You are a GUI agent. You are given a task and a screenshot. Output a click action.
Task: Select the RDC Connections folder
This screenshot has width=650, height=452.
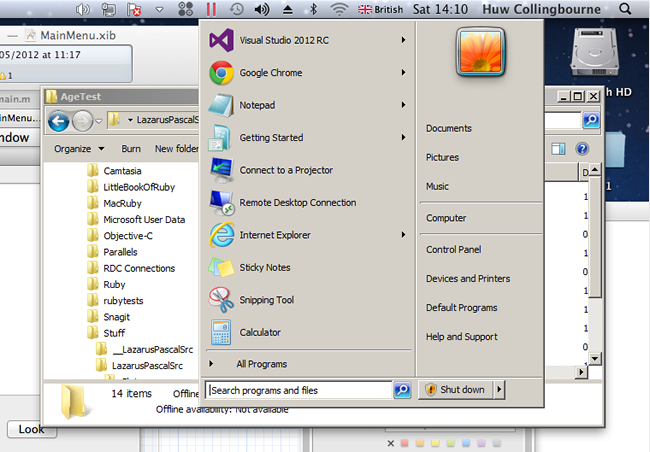click(x=131, y=268)
